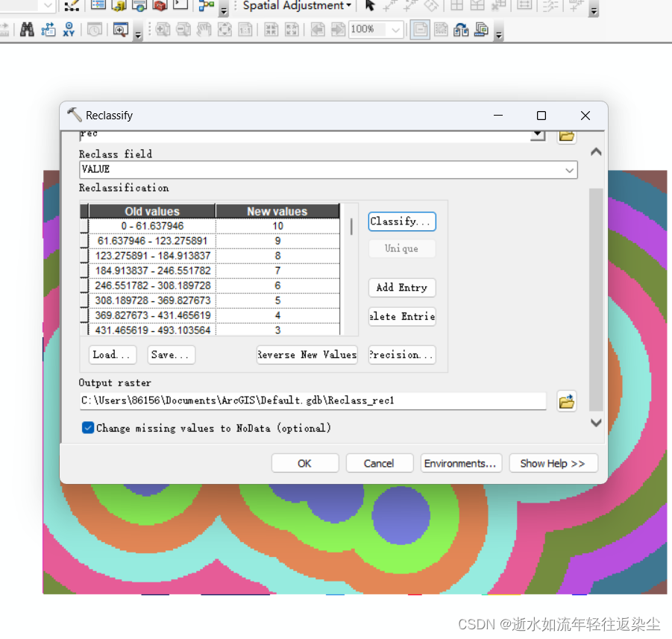The image size is (672, 639).
Task: Select the row box for 0 - 61.637946
Action: click(84, 226)
